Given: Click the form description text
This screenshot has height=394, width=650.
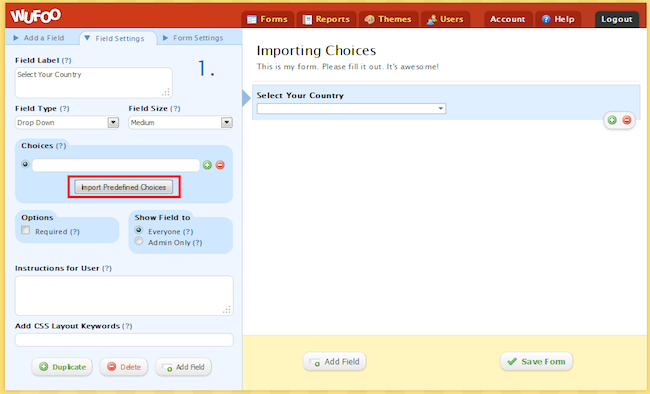Looking at the screenshot, I should point(347,67).
